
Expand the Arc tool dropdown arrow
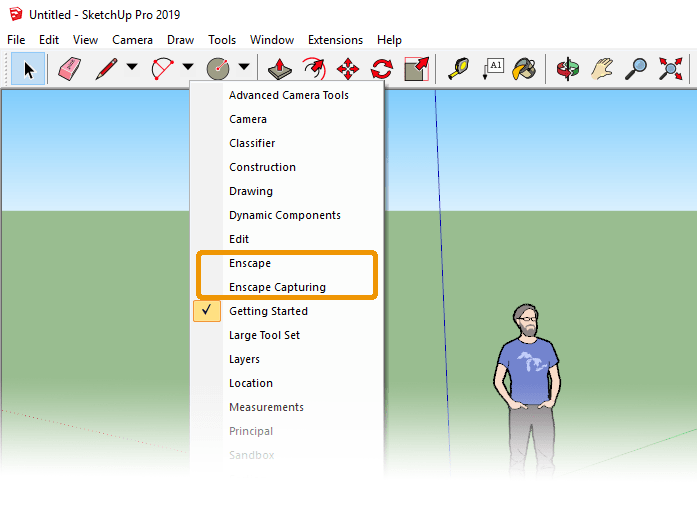188,69
